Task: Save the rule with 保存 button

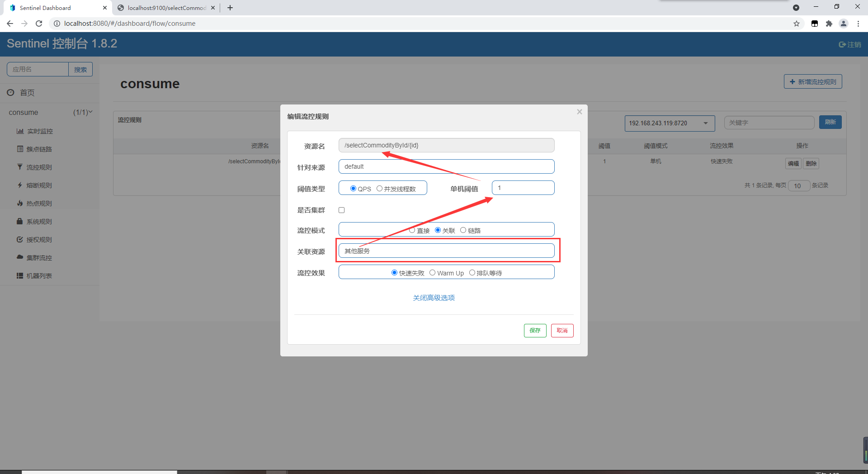Action: pyautogui.click(x=535, y=331)
